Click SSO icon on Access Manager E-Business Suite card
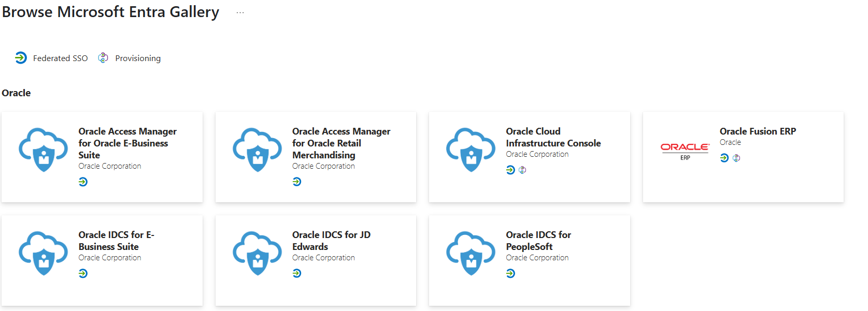 tap(83, 182)
